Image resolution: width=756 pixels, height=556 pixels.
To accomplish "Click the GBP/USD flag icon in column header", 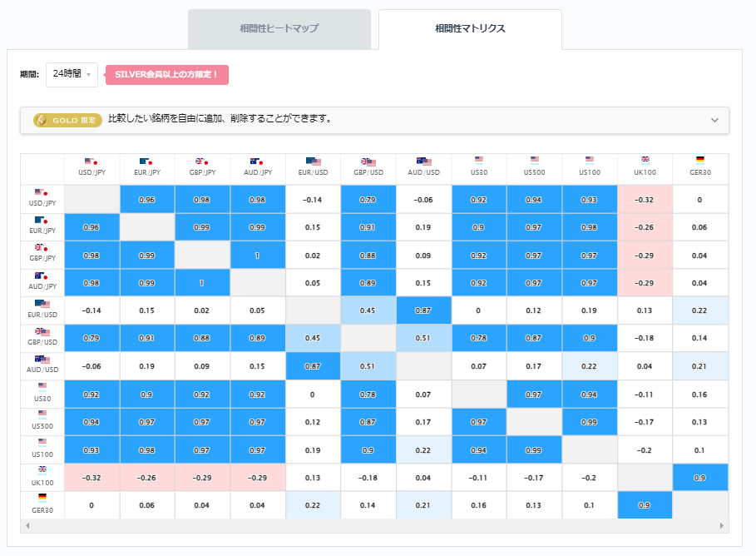I will point(368,161).
